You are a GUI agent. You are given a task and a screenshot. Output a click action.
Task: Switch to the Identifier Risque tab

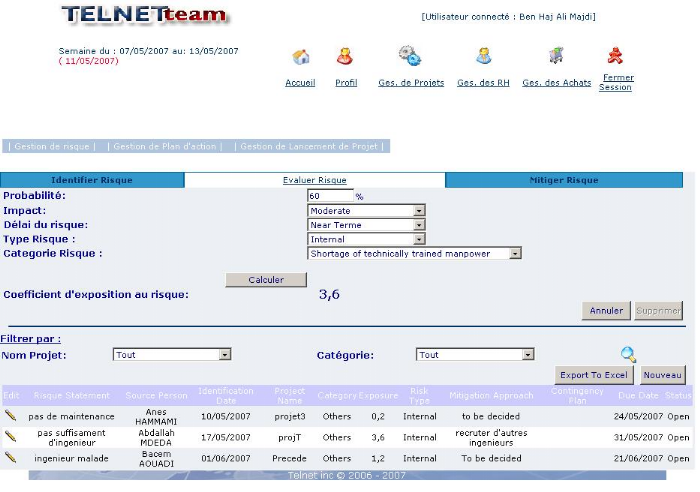tap(92, 180)
